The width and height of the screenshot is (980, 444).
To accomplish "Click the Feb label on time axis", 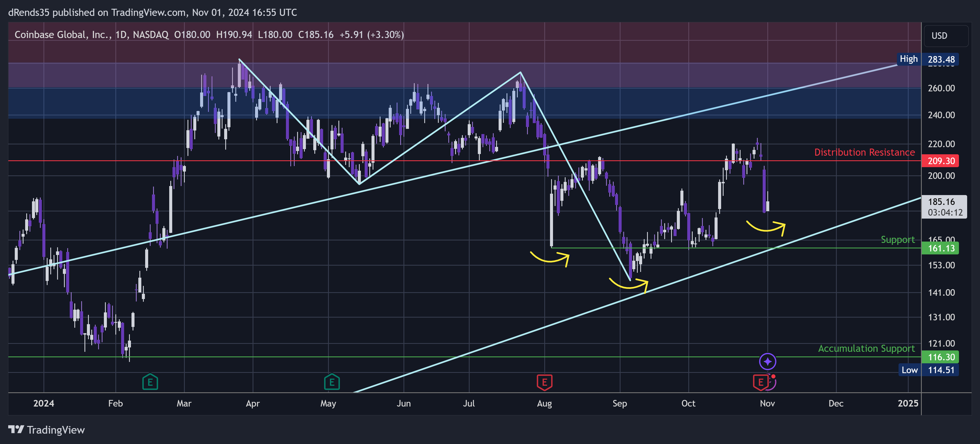I will pyautogui.click(x=115, y=403).
